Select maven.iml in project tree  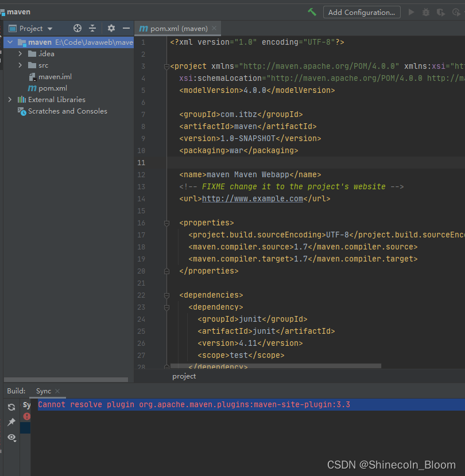tap(55, 77)
